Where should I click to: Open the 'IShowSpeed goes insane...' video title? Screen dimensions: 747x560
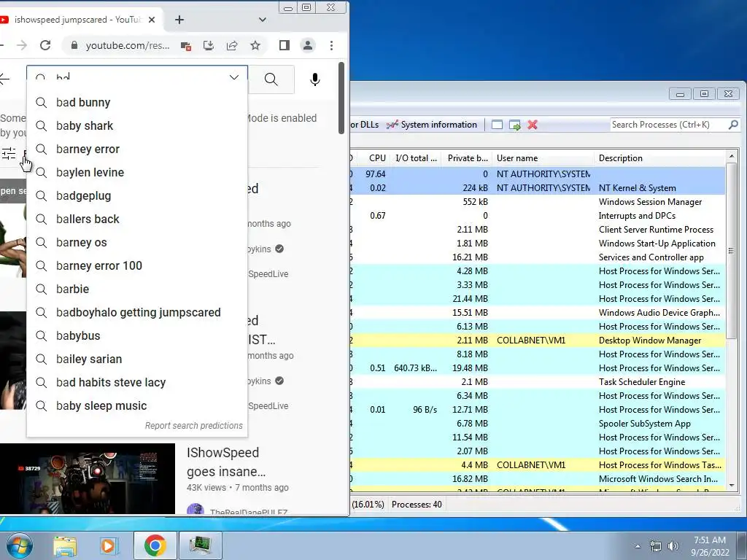tap(226, 462)
